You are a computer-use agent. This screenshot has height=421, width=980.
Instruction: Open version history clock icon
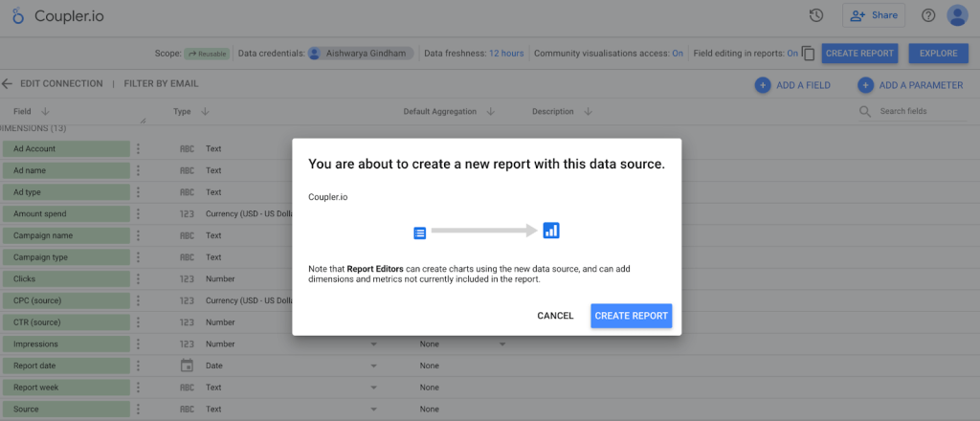(x=815, y=15)
